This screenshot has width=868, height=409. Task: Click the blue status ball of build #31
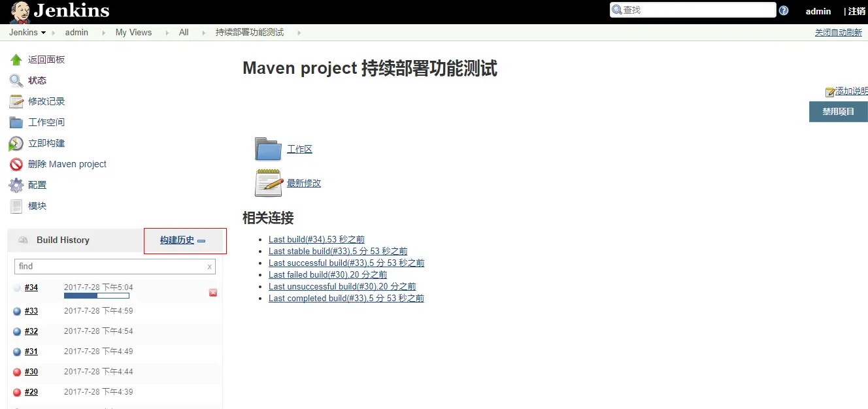coord(17,352)
